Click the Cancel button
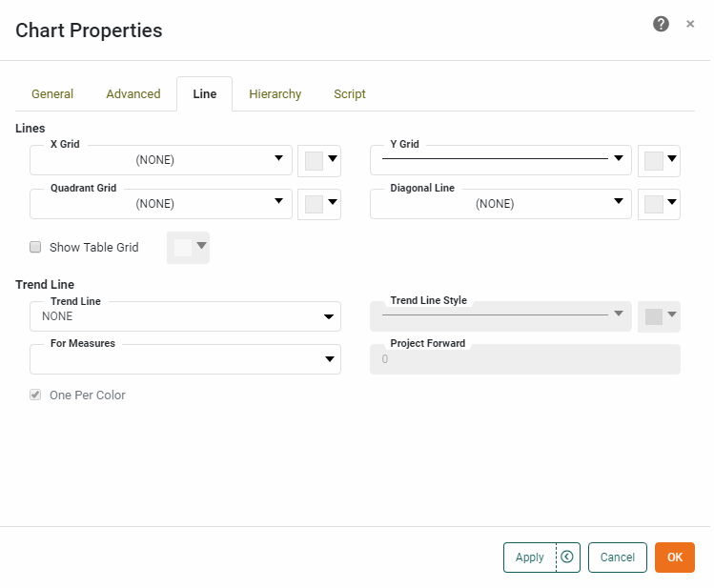The width and height of the screenshot is (714, 588). click(618, 558)
